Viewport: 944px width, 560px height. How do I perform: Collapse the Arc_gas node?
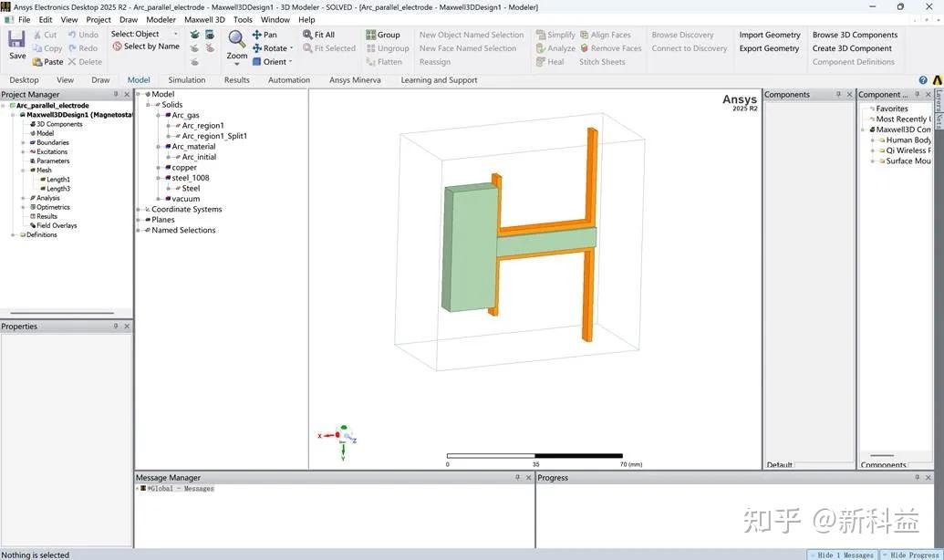[x=159, y=115]
